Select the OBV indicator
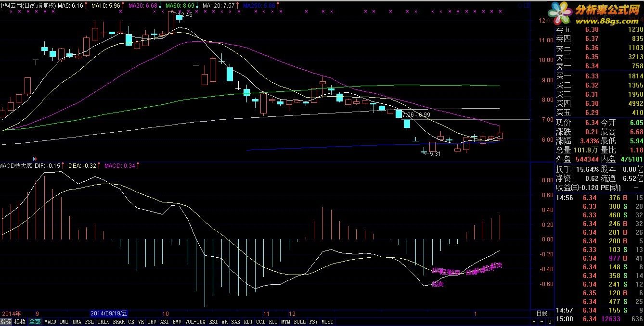The width and height of the screenshot is (644, 326). coord(152,322)
